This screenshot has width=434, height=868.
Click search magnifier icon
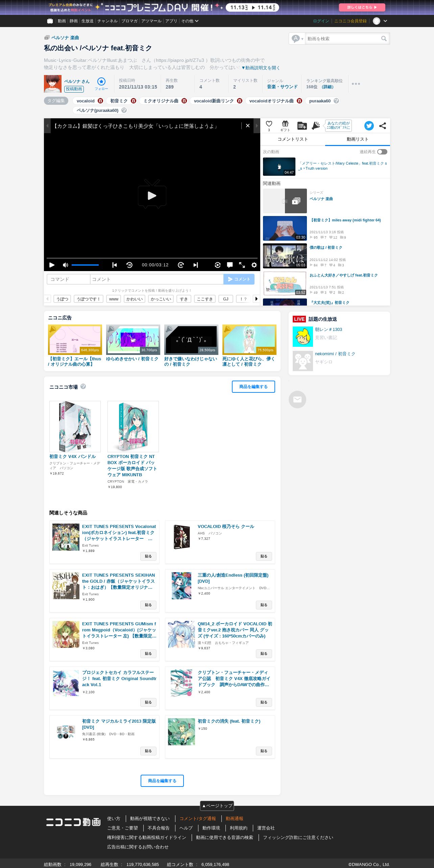384,39
